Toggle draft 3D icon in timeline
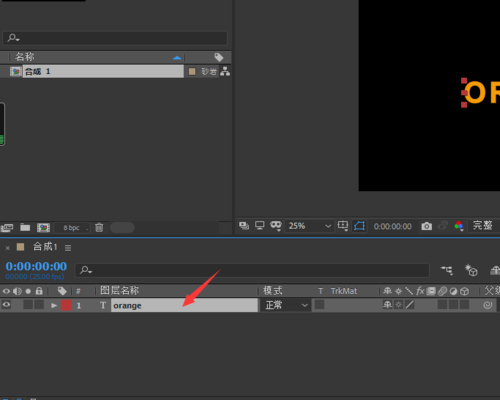The width and height of the screenshot is (500, 400). pyautogui.click(x=471, y=270)
